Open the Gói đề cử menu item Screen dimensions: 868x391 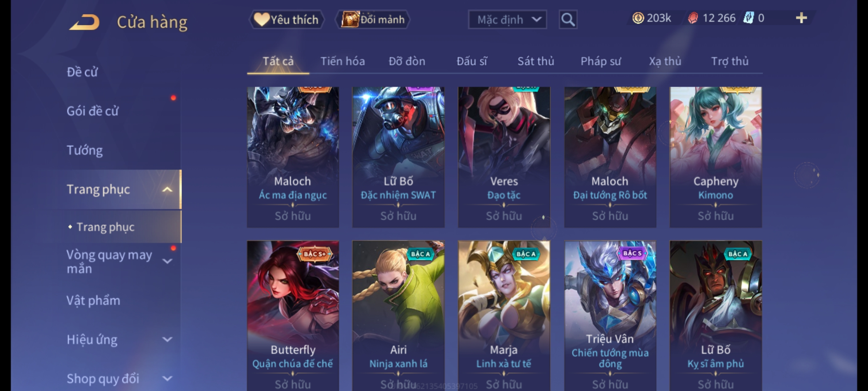(x=93, y=111)
